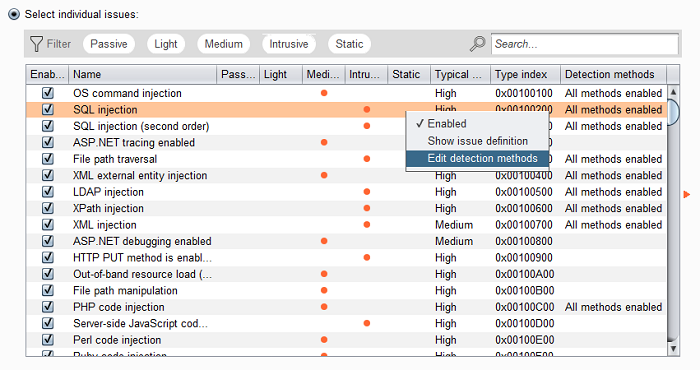
Task: Click Medium dot for PHP code injection
Action: [x=324, y=307]
